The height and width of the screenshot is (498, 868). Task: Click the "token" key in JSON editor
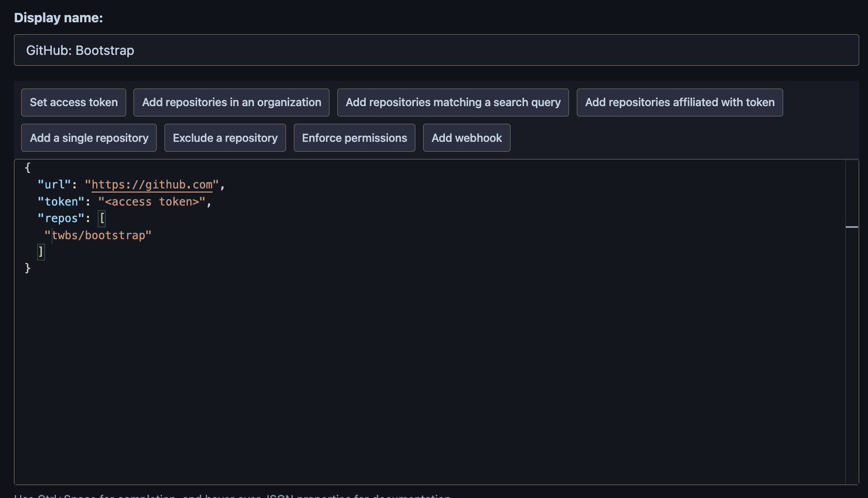(x=61, y=202)
